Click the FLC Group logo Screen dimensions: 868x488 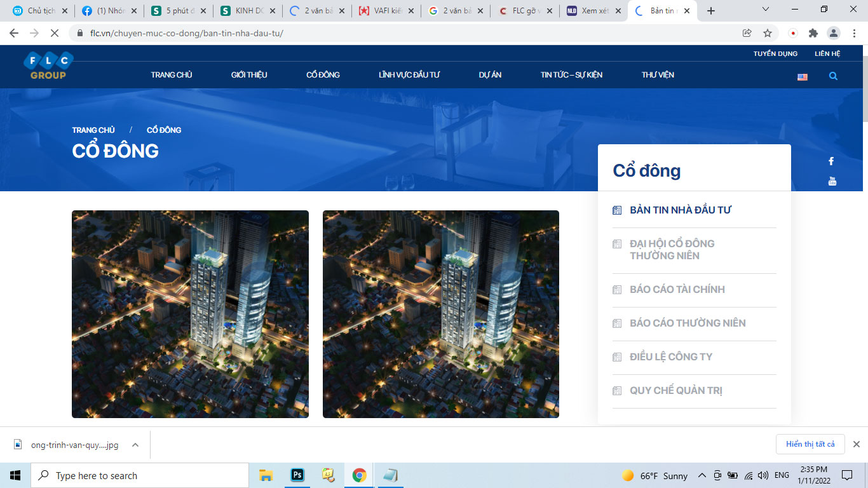48,65
